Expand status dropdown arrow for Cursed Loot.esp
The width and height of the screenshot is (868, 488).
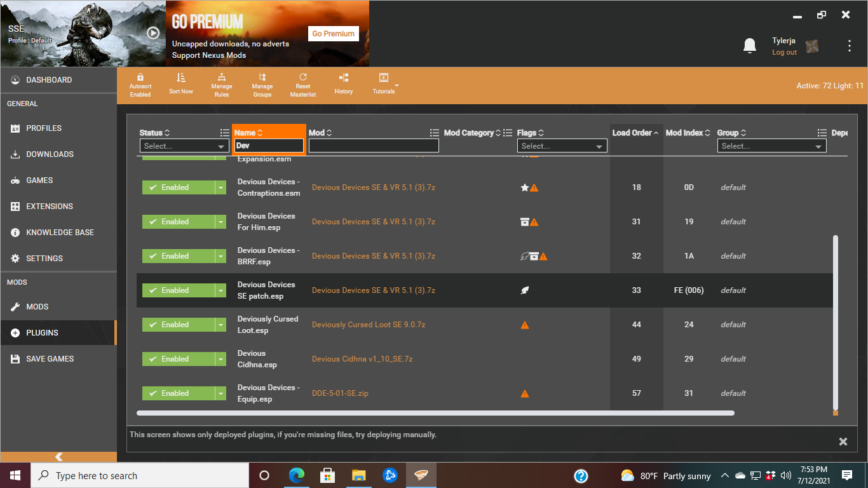pyautogui.click(x=220, y=325)
